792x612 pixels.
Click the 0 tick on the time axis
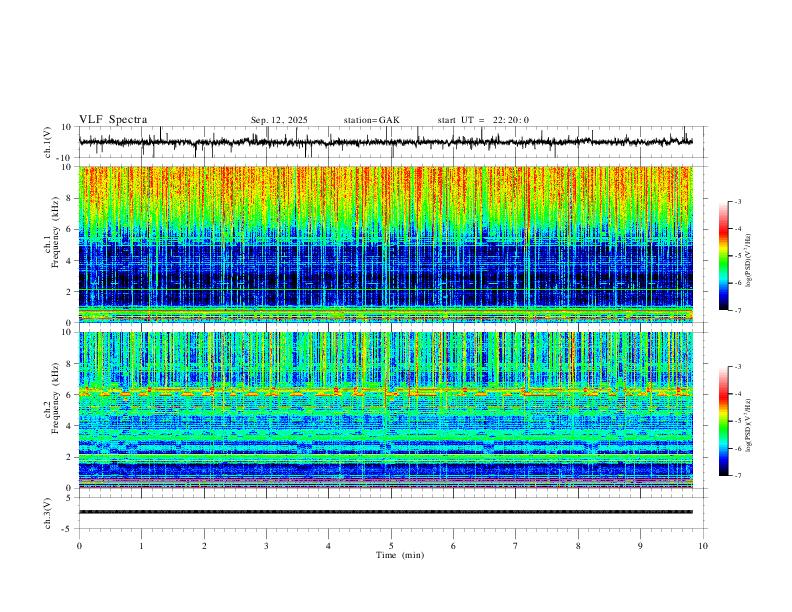[x=79, y=546]
